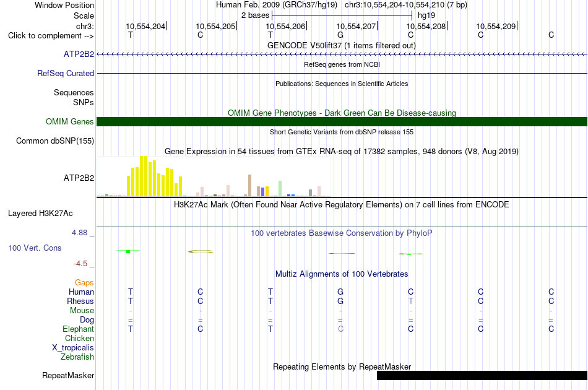
Task: Click the Sequences track label
Action: tap(74, 93)
